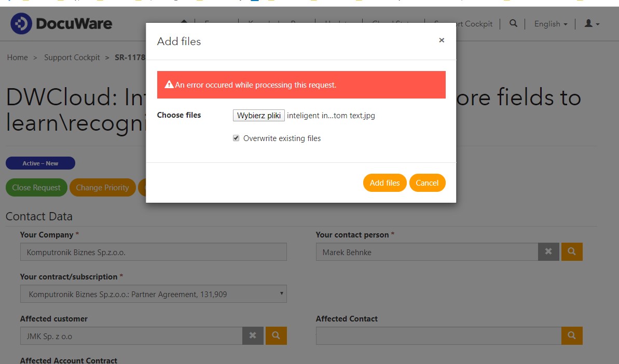This screenshot has height=364, width=619.
Task: Go to Home breadcrumb link
Action: (x=18, y=58)
